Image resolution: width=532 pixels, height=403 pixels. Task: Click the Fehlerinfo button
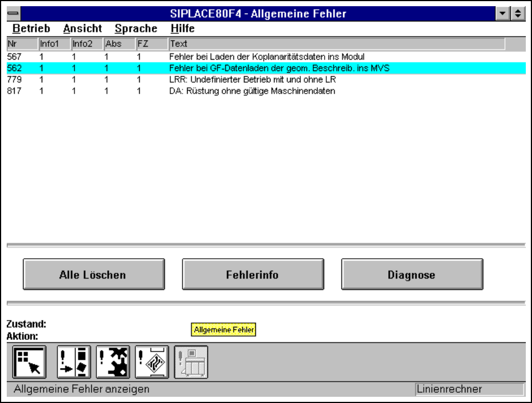point(253,274)
